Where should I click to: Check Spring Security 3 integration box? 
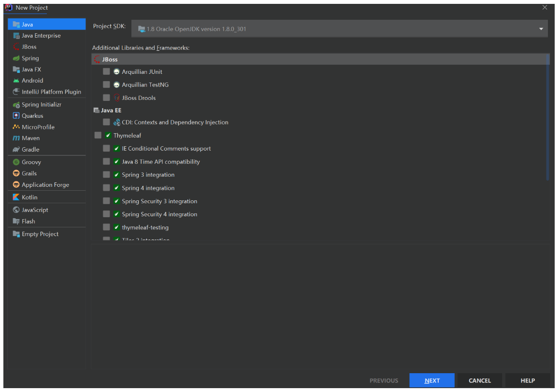(x=106, y=201)
